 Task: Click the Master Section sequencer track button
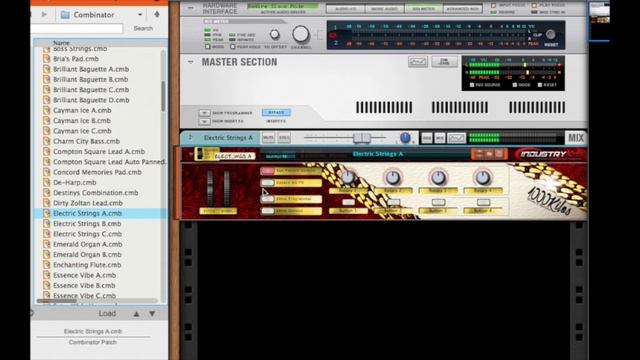418,62
